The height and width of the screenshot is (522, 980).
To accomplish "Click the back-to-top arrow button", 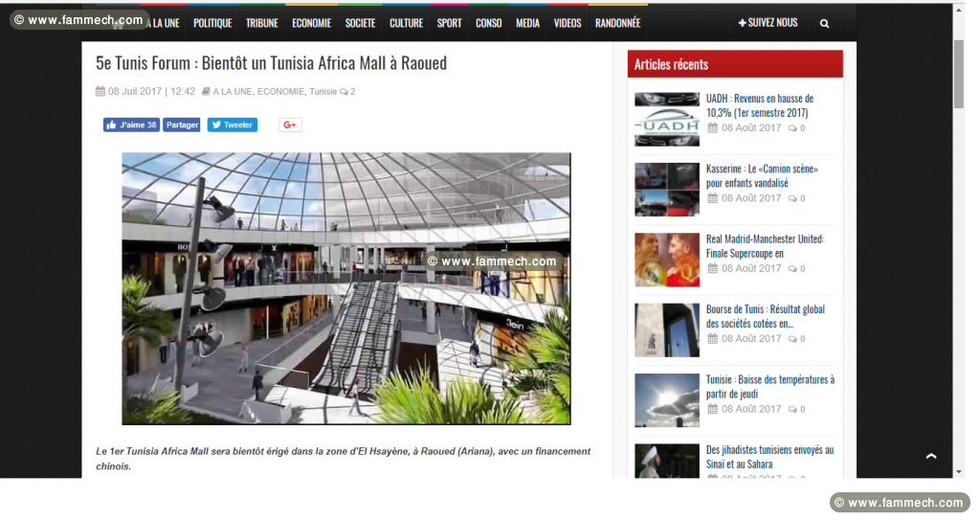I will tap(930, 456).
